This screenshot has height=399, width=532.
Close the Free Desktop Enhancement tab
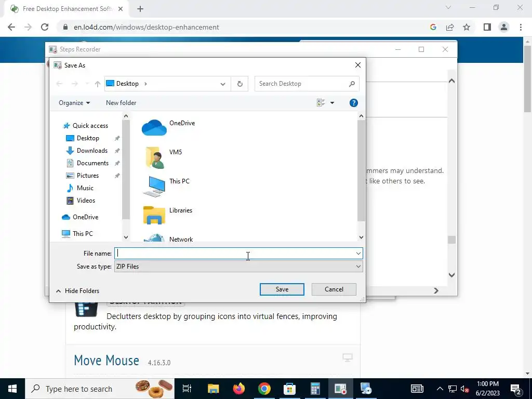[121, 9]
